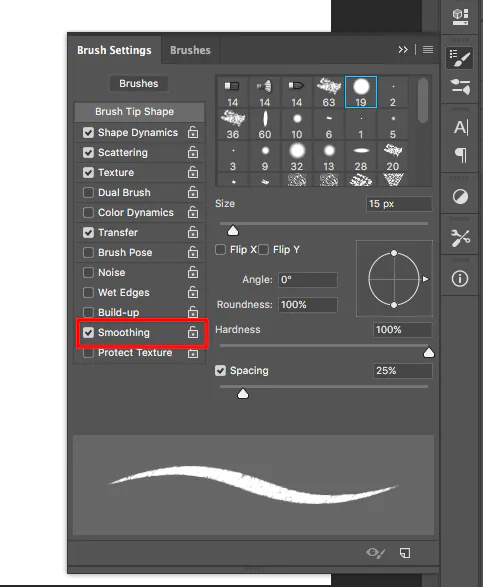Enable the Flip X checkbox
The image size is (483, 587).
pos(221,249)
